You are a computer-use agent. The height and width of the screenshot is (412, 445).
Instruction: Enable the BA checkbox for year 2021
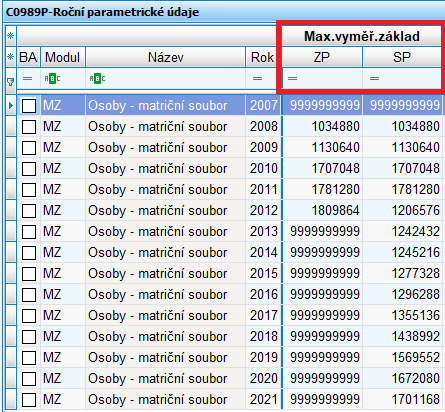pyautogui.click(x=29, y=400)
